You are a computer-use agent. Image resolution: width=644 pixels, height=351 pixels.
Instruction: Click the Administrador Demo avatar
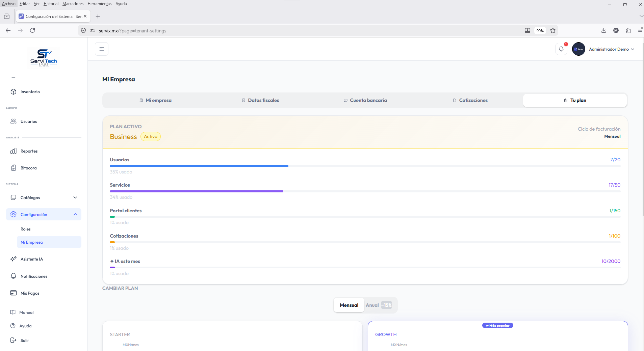tap(578, 49)
